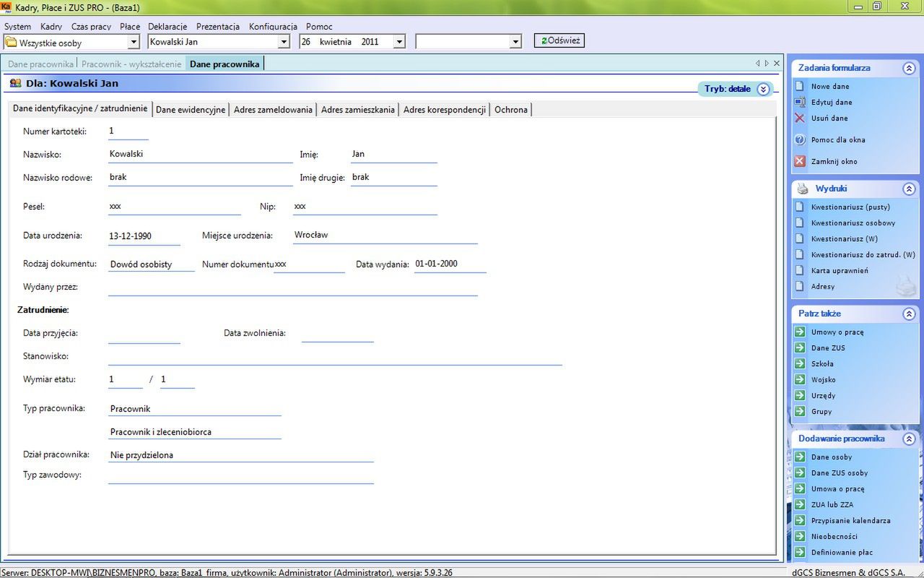
Task: Click the Kwestionariusz (W) page icon
Action: pos(800,238)
